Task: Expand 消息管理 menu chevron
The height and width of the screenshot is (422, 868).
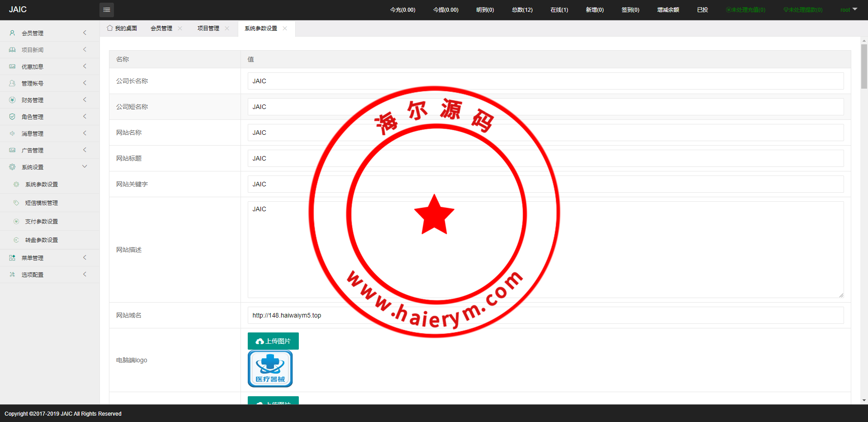Action: [85, 133]
